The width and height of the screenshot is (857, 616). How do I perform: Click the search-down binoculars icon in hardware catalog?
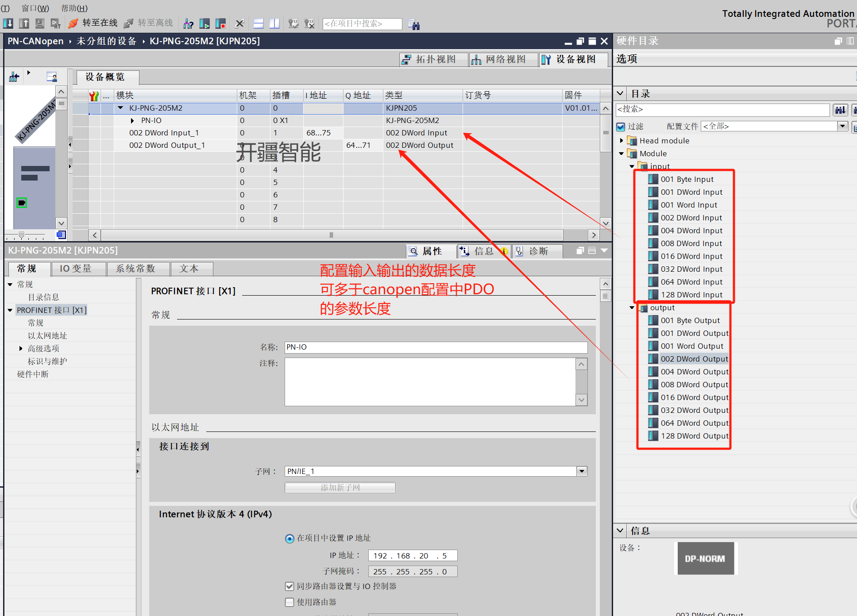(x=840, y=110)
